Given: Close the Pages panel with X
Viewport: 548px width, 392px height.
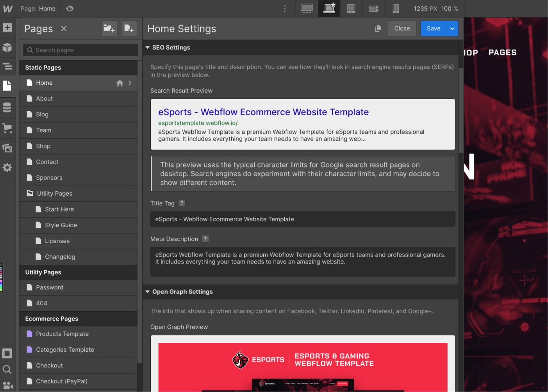Looking at the screenshot, I should tap(64, 29).
